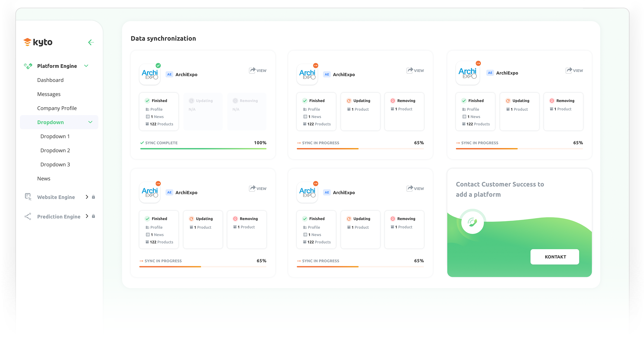Select the green Dropdown menu item
Screen dimensions: 644x362
pos(59,122)
